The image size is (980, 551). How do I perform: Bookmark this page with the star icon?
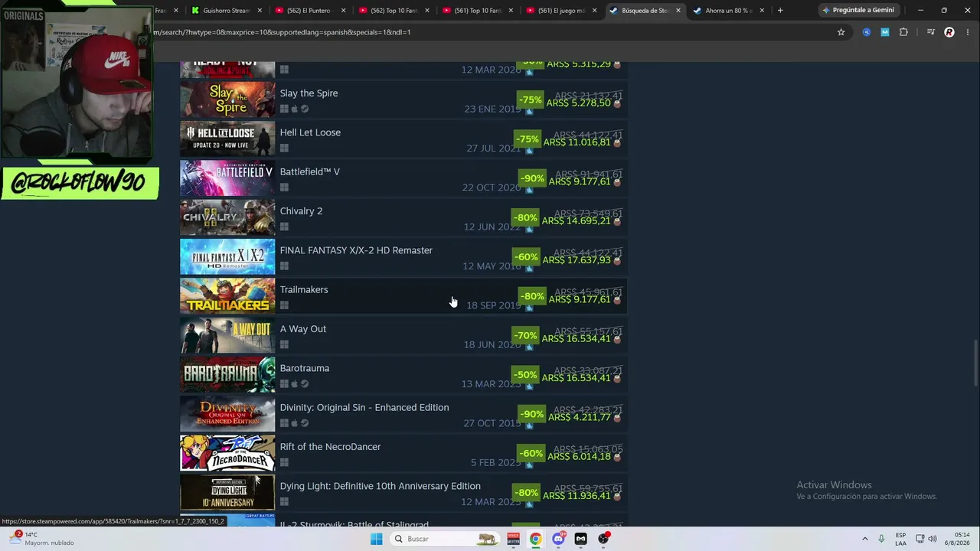841,32
